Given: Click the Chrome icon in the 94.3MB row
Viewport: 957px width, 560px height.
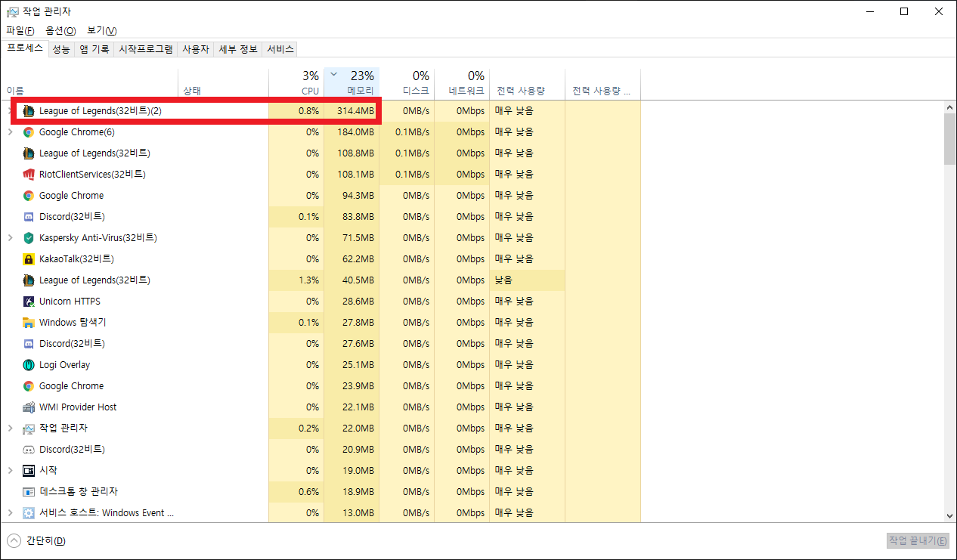Looking at the screenshot, I should [x=29, y=196].
